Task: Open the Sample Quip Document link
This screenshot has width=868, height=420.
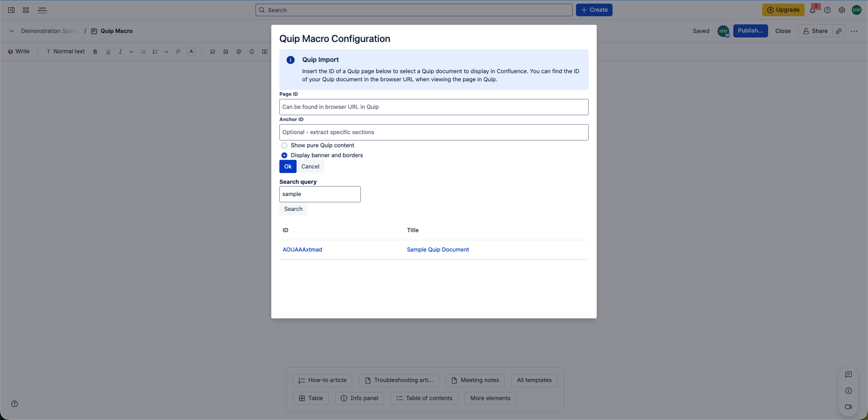Action: [x=438, y=250]
